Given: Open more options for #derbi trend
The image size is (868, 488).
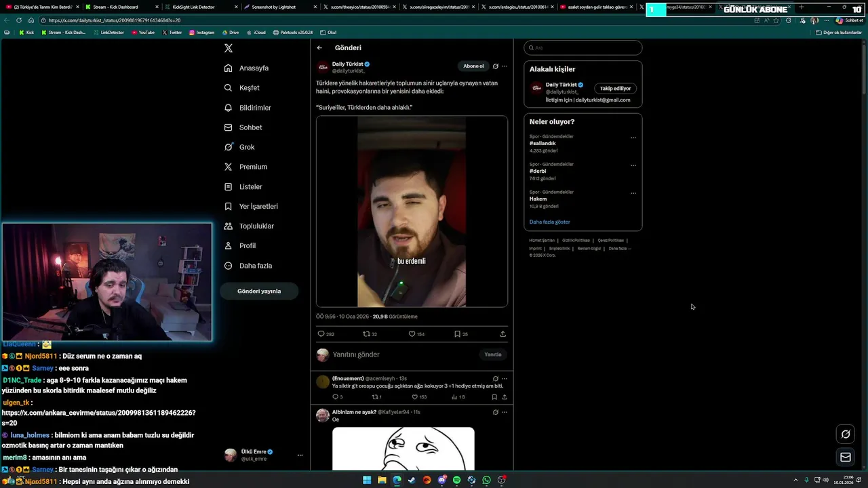Looking at the screenshot, I should coord(633,165).
